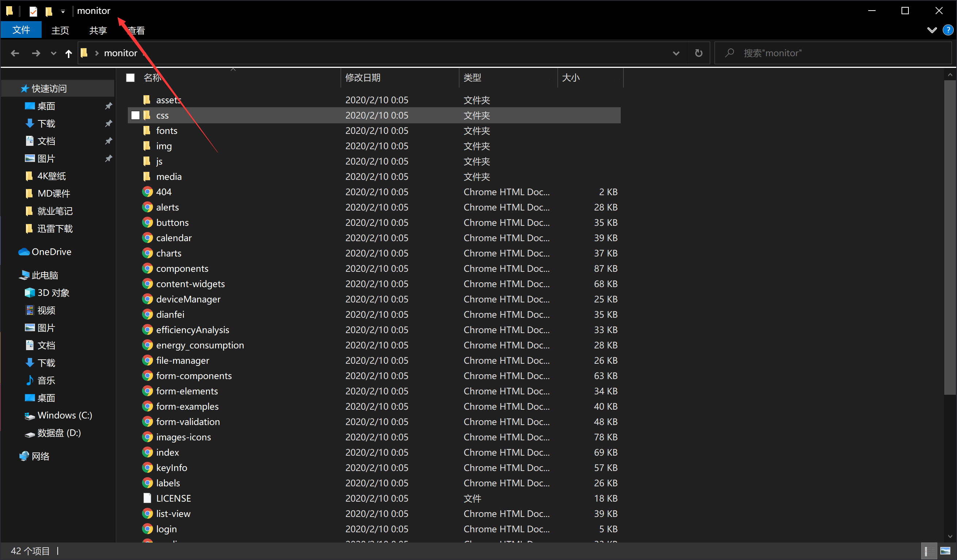Viewport: 957px width, 560px height.
Task: Click the Properties quick access icon
Action: pos(34,11)
